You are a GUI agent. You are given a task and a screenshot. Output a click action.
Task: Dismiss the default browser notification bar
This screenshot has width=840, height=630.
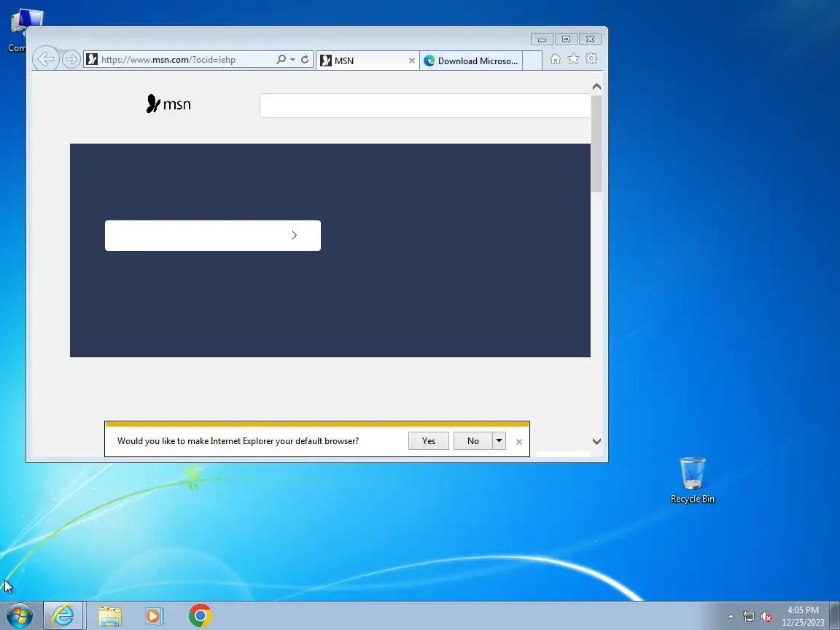click(x=518, y=442)
